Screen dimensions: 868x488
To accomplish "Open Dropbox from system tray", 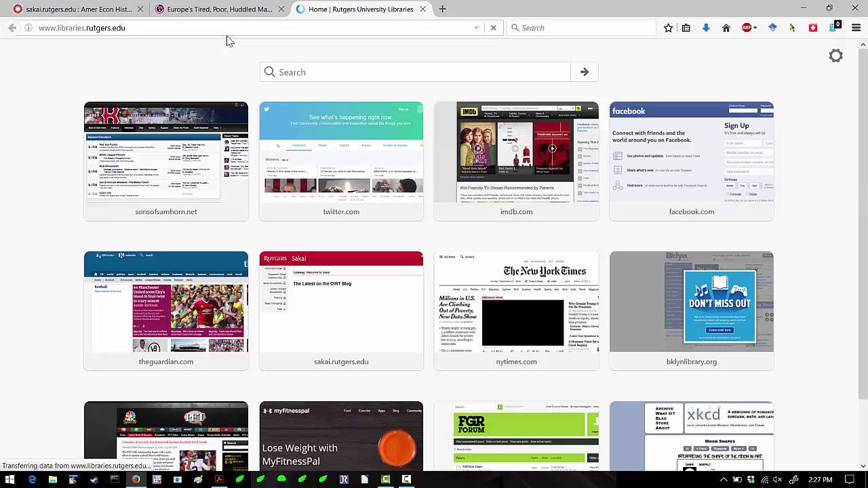I will tap(751, 479).
